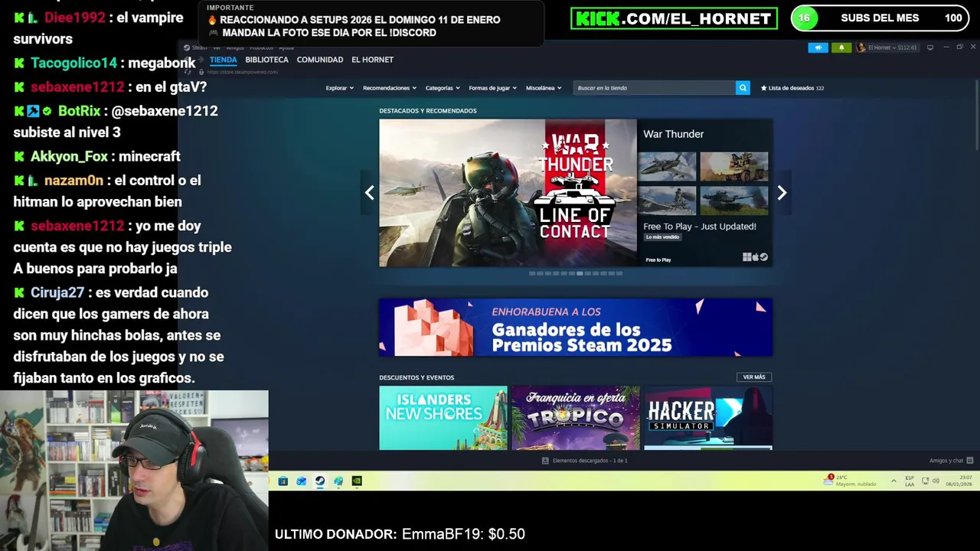Viewport: 980px width, 551px height.
Task: Click the Steam icon in taskbar
Action: click(320, 481)
